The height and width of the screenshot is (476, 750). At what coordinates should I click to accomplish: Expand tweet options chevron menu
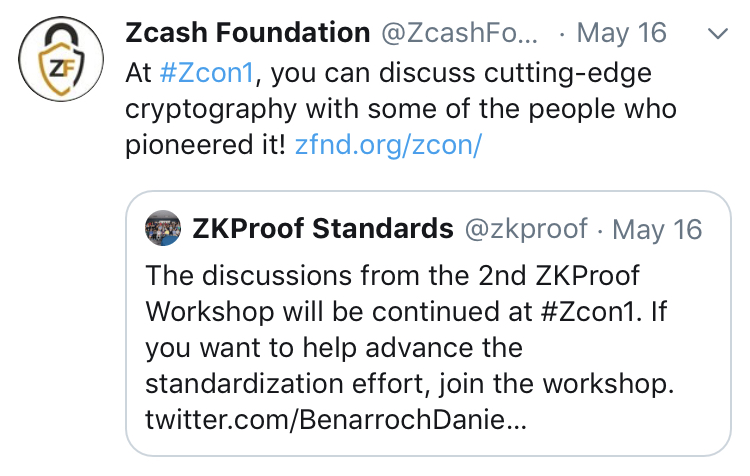pyautogui.click(x=717, y=34)
